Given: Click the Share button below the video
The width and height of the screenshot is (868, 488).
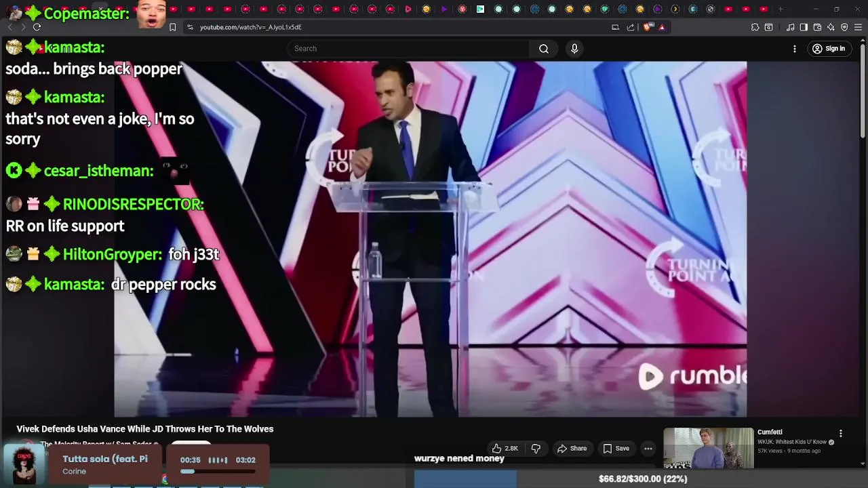Looking at the screenshot, I should click(x=572, y=448).
